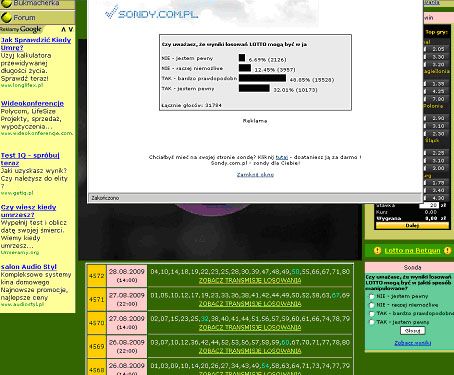Click the '32.01% (10173)' poll result

[295, 90]
